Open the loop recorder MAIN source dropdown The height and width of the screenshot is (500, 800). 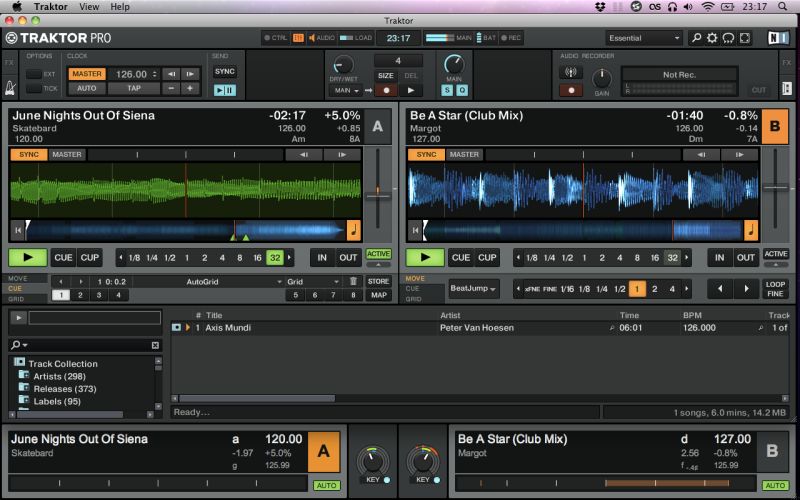pos(346,90)
